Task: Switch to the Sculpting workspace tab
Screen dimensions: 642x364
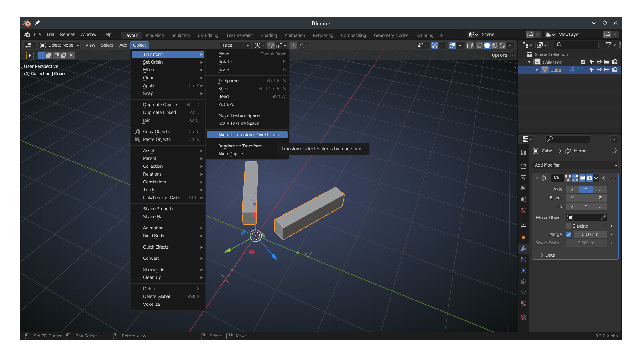Action: 180,35
